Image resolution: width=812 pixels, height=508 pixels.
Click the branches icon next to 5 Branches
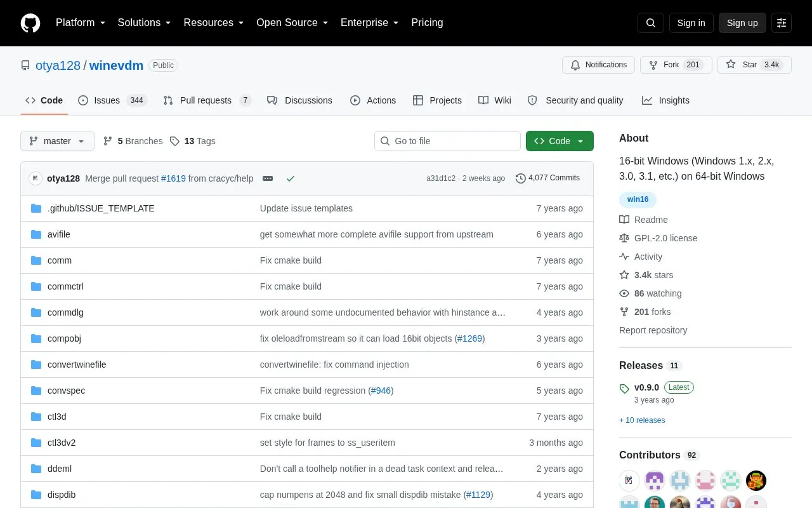click(x=108, y=141)
